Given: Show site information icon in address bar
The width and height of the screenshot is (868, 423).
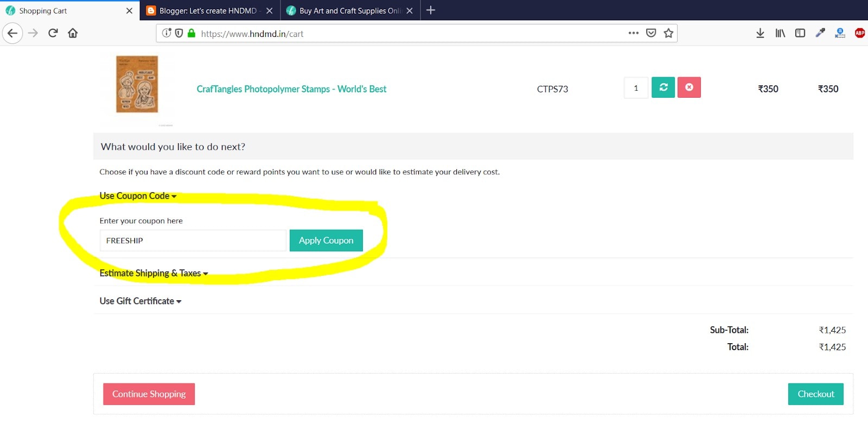Looking at the screenshot, I should pos(167,33).
